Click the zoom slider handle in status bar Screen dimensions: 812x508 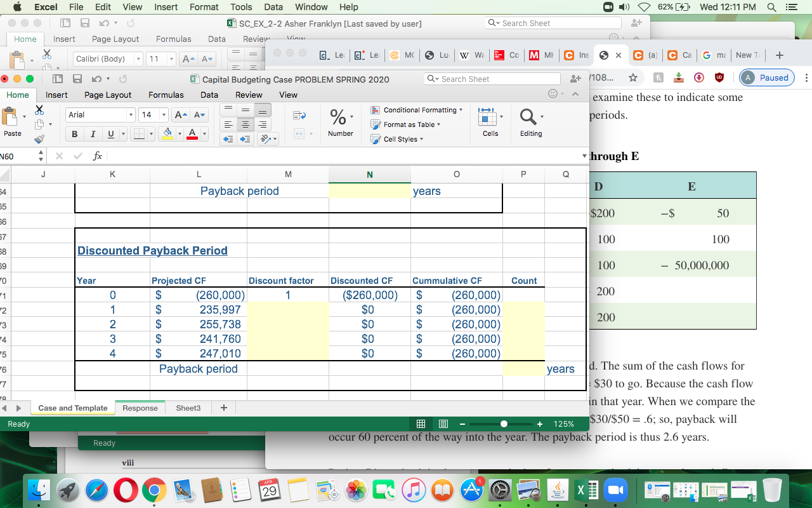click(504, 424)
